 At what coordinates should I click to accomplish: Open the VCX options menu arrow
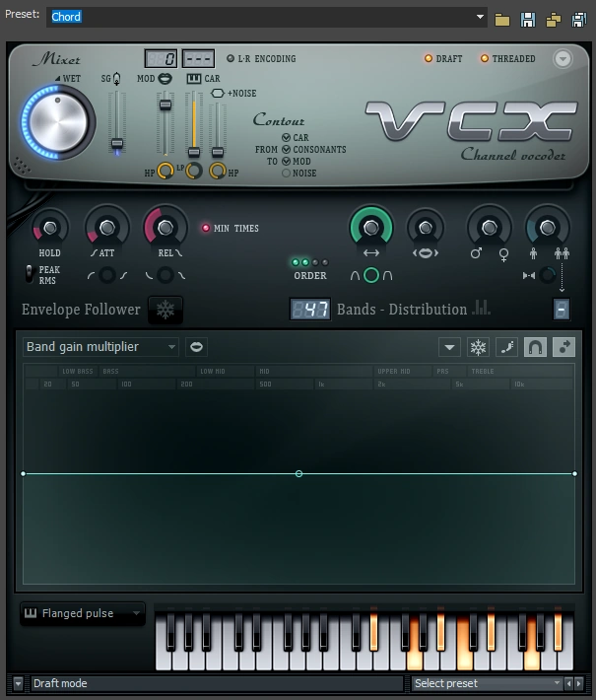563,58
